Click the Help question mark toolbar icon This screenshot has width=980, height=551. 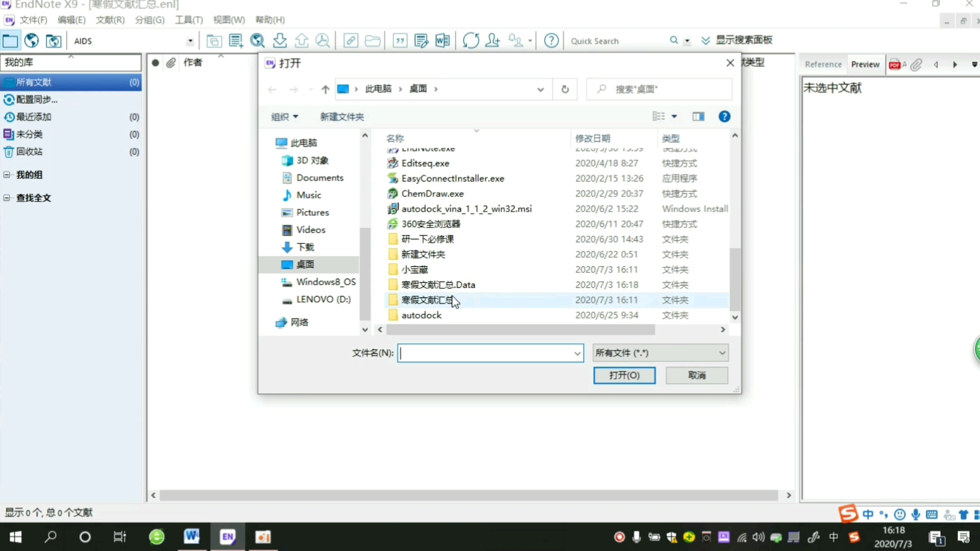pos(551,40)
